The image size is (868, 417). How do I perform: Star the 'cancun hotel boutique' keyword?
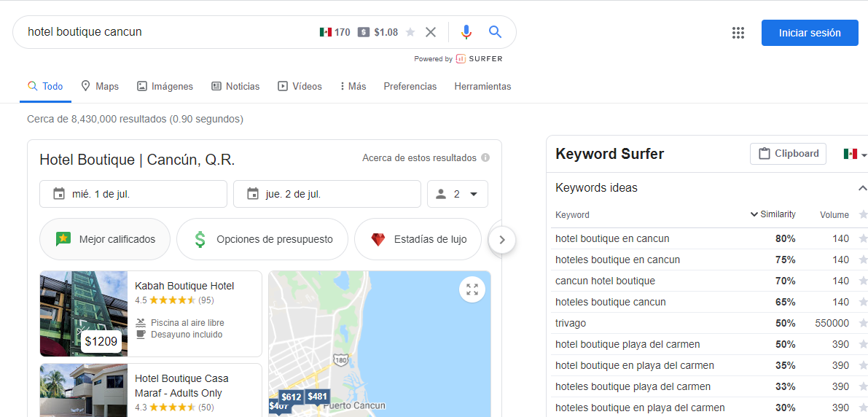click(862, 281)
